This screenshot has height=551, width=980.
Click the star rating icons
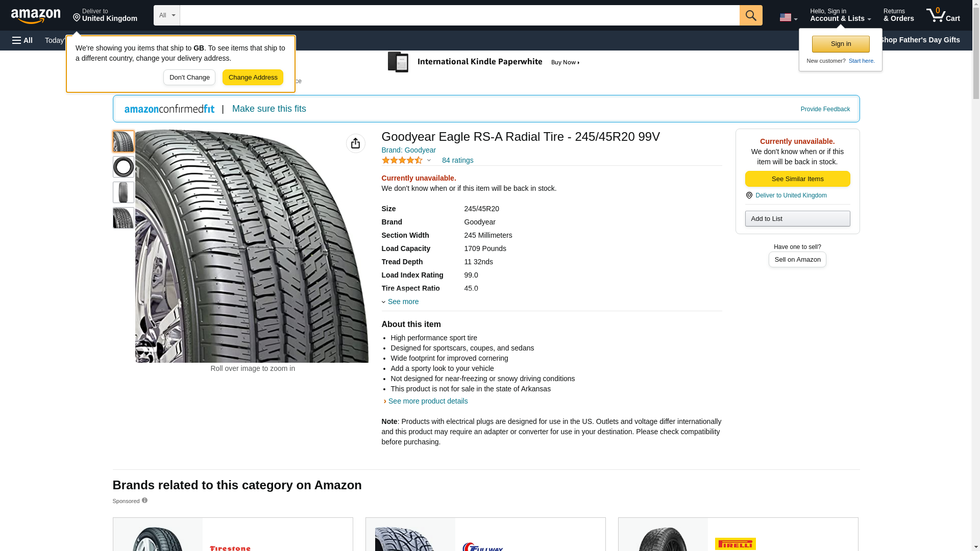point(402,160)
